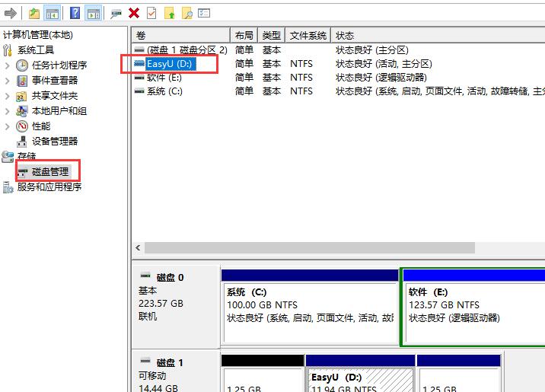Viewport: 545px width, 392px height.
Task: Click the yellow page with magnifier icon
Action: coord(187,14)
